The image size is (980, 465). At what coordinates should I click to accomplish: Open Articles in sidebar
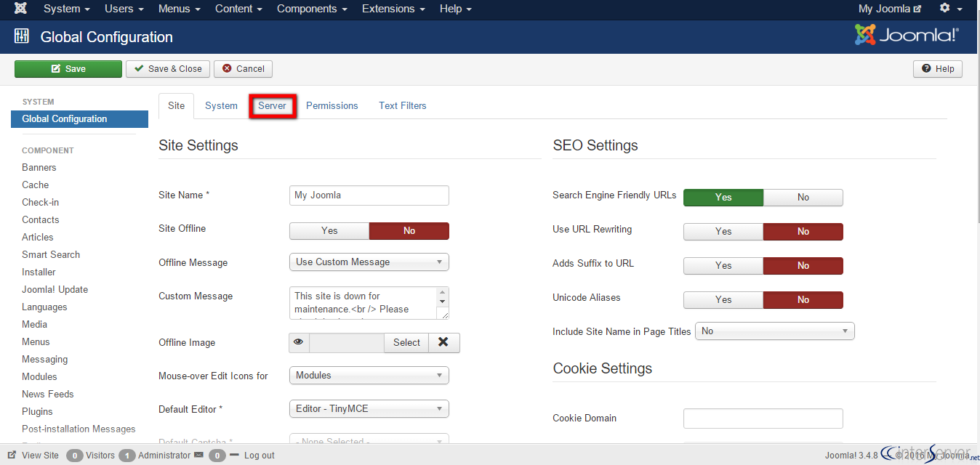point(38,238)
